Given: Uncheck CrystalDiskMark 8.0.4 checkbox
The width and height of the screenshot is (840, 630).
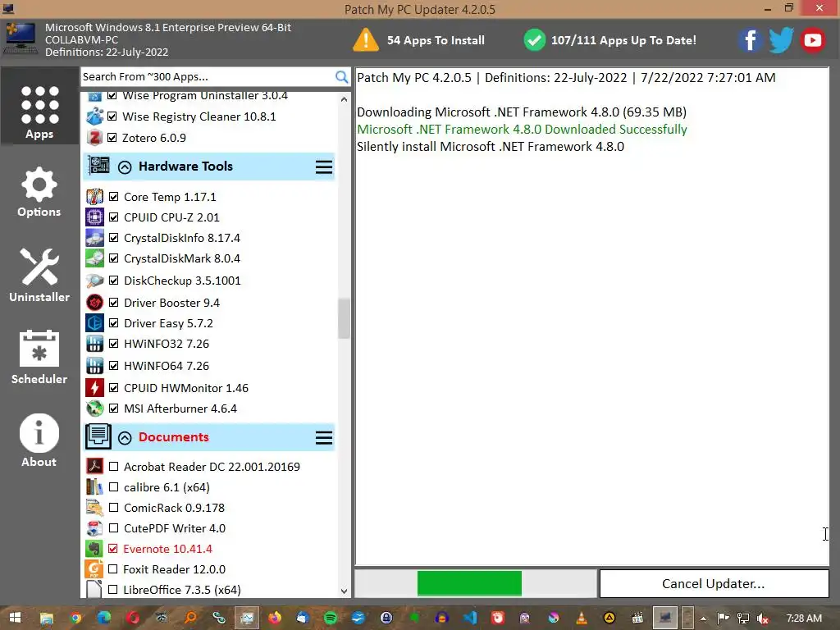Looking at the screenshot, I should [113, 258].
